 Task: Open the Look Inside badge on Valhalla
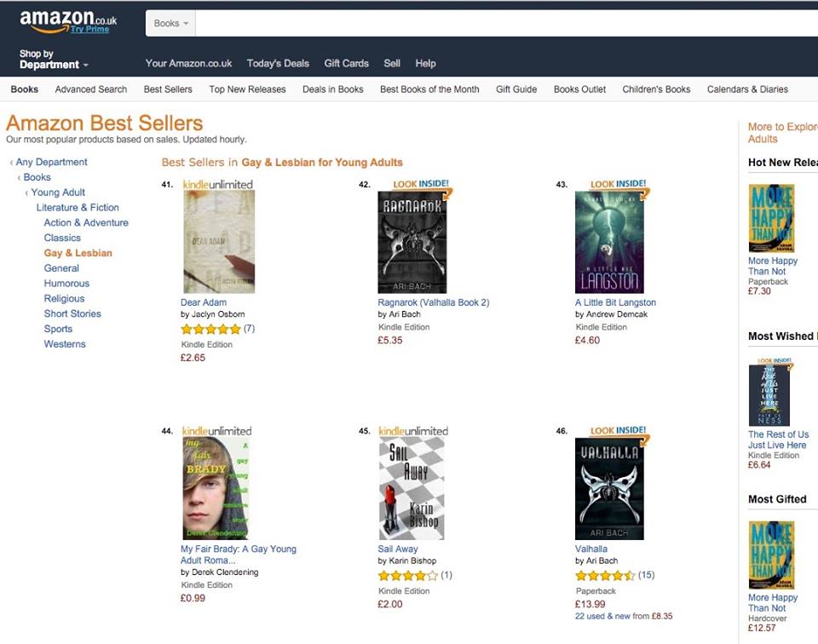pos(619,431)
